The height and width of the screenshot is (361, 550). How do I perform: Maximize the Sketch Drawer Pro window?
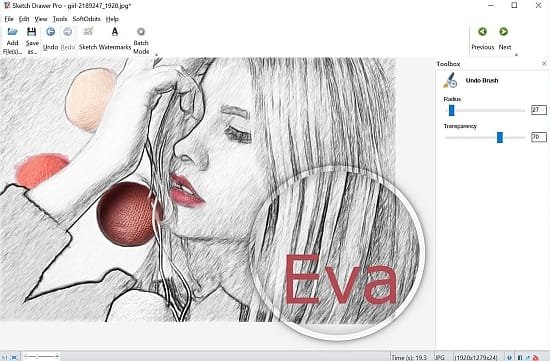tap(514, 5)
